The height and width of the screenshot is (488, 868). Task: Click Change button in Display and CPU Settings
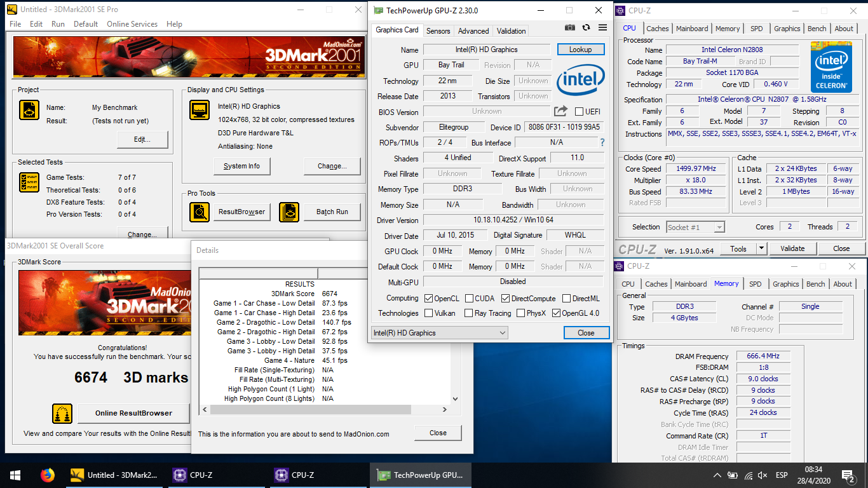click(332, 166)
